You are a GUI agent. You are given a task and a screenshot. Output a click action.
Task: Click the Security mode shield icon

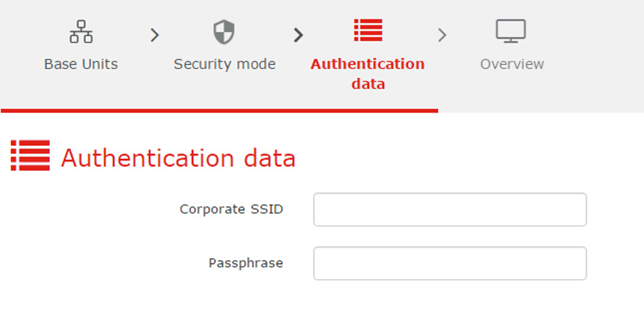coord(224,32)
